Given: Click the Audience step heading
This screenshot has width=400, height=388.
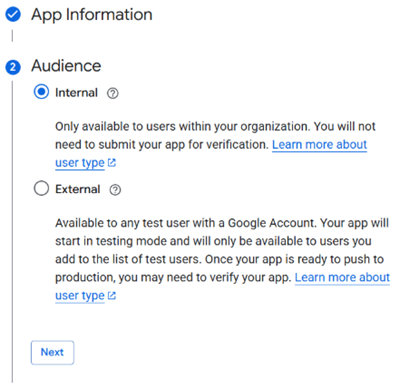Looking at the screenshot, I should [x=66, y=66].
